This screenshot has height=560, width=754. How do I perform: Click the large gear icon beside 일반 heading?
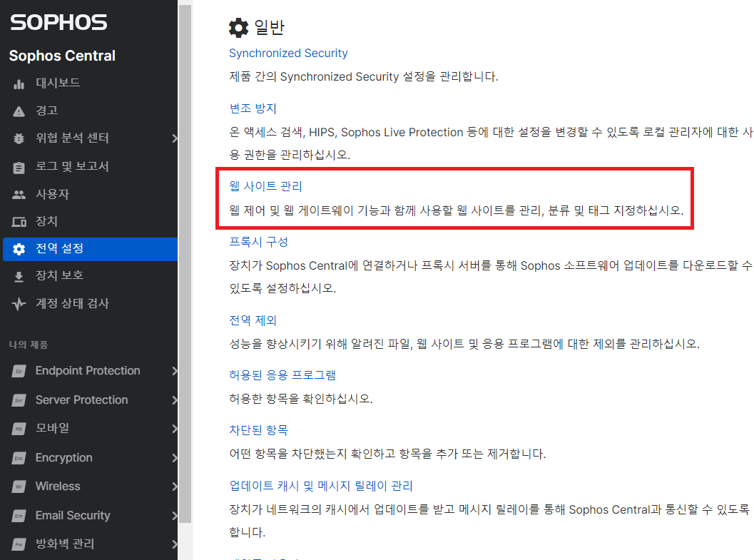(x=238, y=28)
